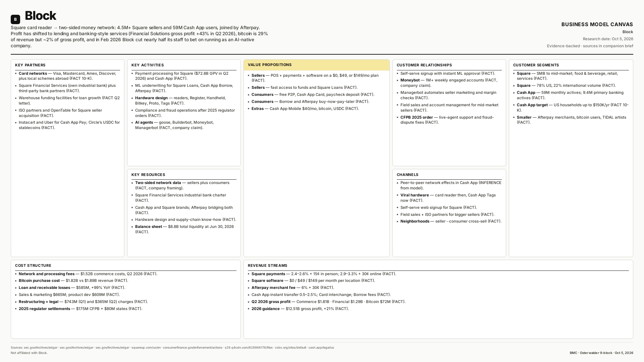Select the Cash App target households bullet
Image resolution: width=644 pixels, height=362 pixels.
pos(571,108)
